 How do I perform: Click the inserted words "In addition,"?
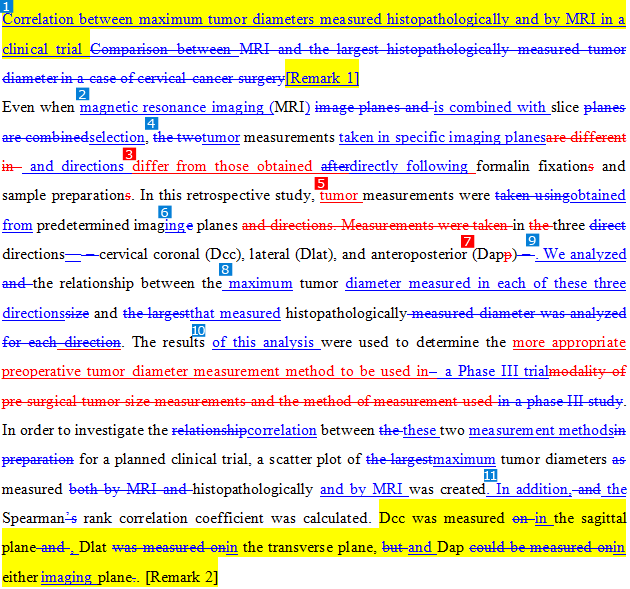(x=534, y=489)
